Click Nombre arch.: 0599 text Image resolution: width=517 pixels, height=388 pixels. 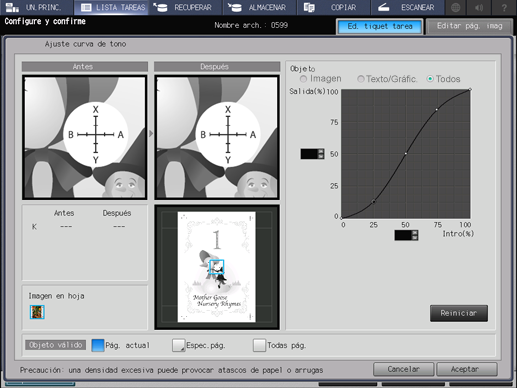(251, 25)
